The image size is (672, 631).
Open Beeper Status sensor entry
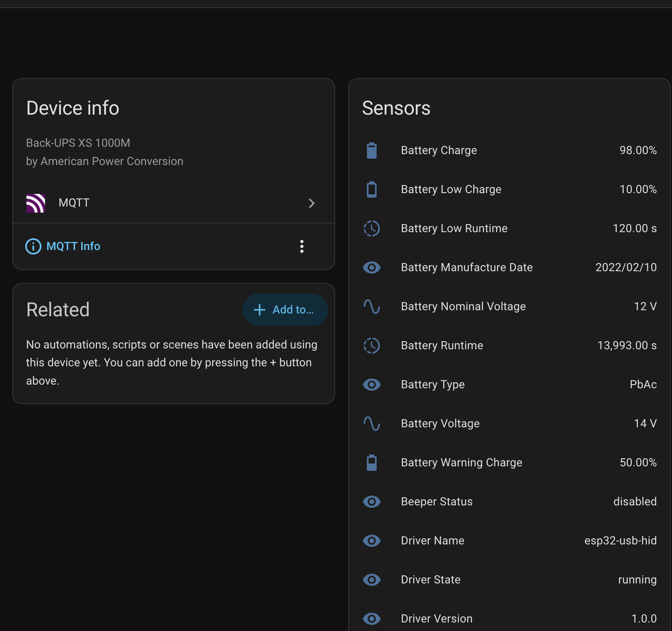tap(509, 502)
